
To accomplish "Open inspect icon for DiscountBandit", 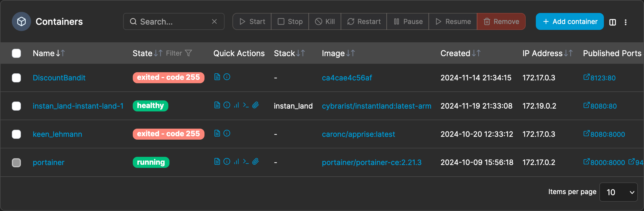I will click(x=227, y=77).
